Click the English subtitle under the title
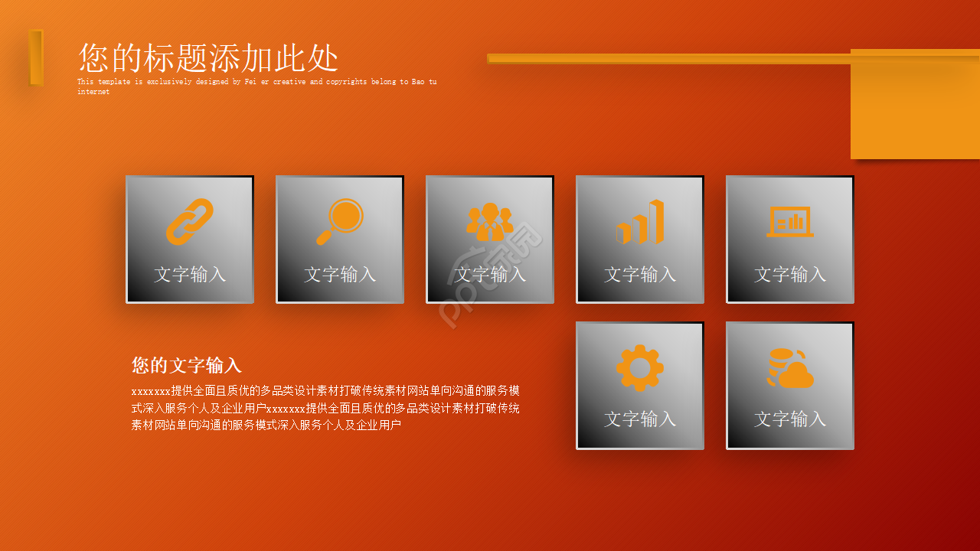980x551 pixels. tap(256, 86)
